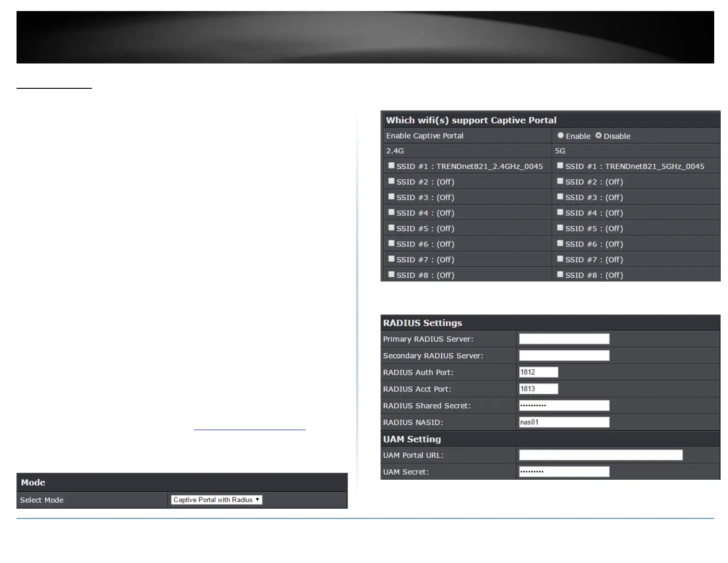Select the 2.4G SSID #7 checkbox

(391, 259)
